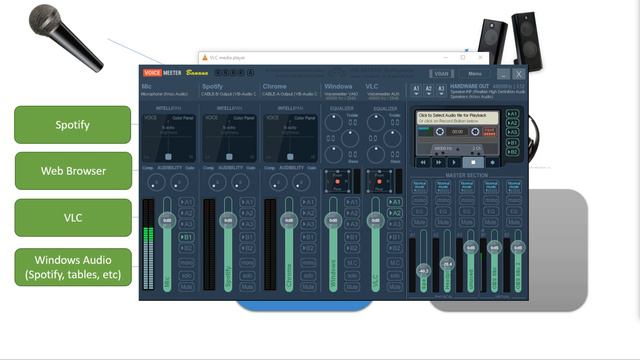Mute the Windows virtual strip
The height and width of the screenshot is (360, 640).
(352, 287)
